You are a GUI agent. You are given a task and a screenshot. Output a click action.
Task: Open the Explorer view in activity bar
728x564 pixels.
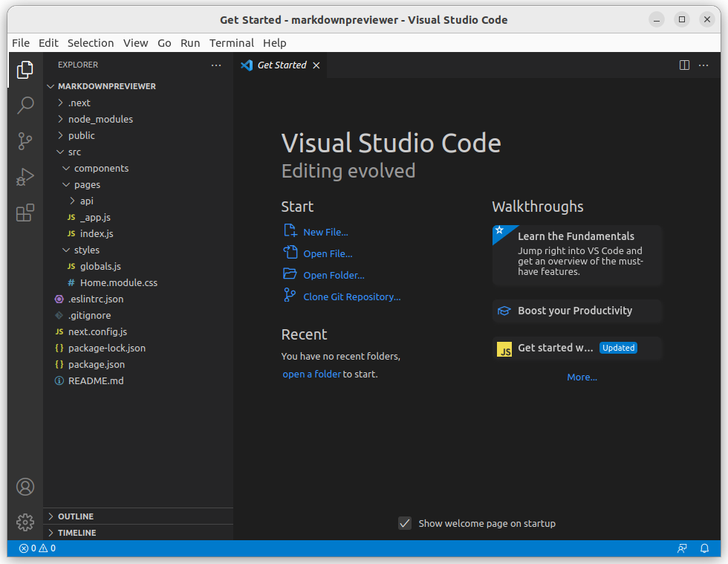click(25, 70)
